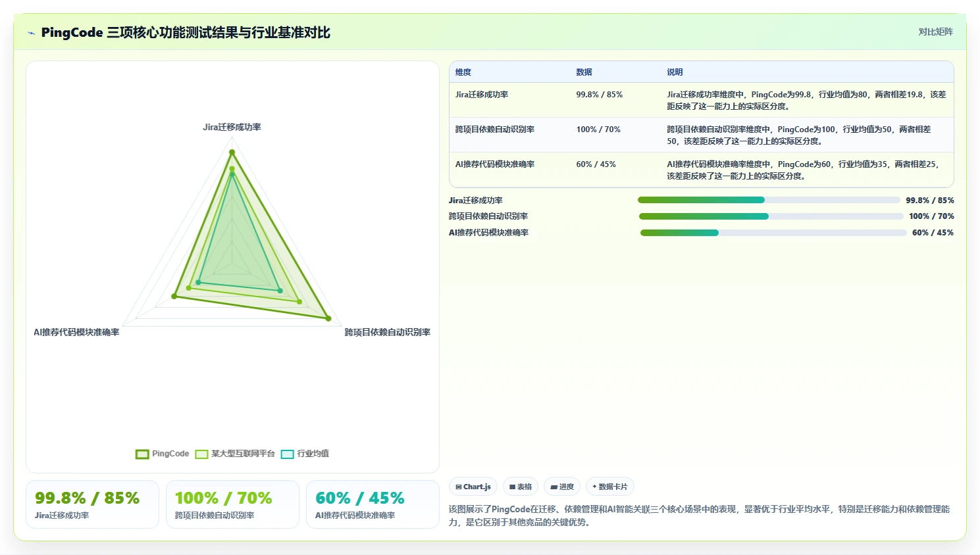Click progress row value 99.8% / 85%
This screenshot has width=980, height=555.
(930, 201)
